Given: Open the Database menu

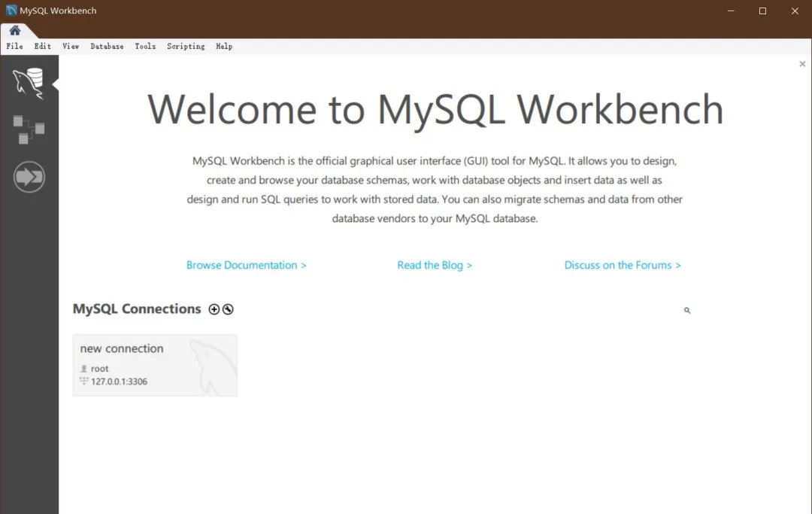Looking at the screenshot, I should 107,46.
